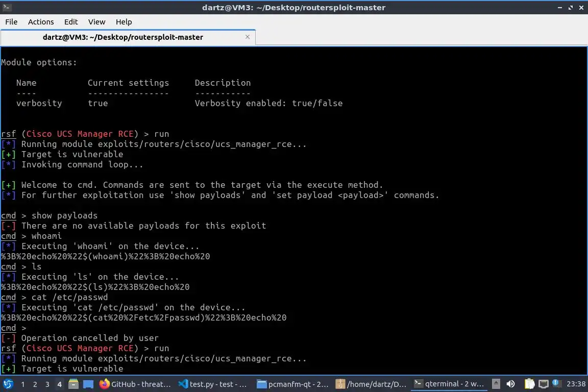Click the 'verbosity' option name
This screenshot has height=392, width=588.
(x=39, y=103)
